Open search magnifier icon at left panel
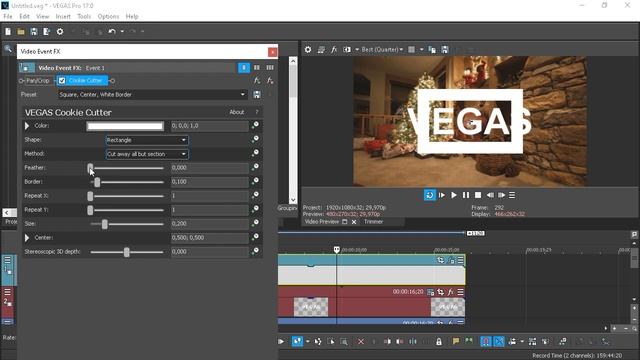The image size is (640, 360). pos(8,49)
